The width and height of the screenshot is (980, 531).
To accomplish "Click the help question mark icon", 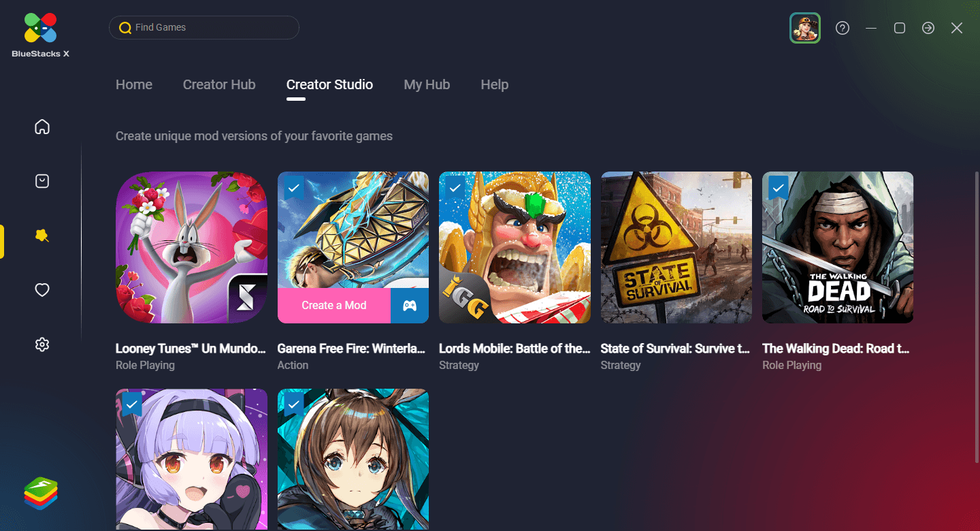I will click(843, 28).
